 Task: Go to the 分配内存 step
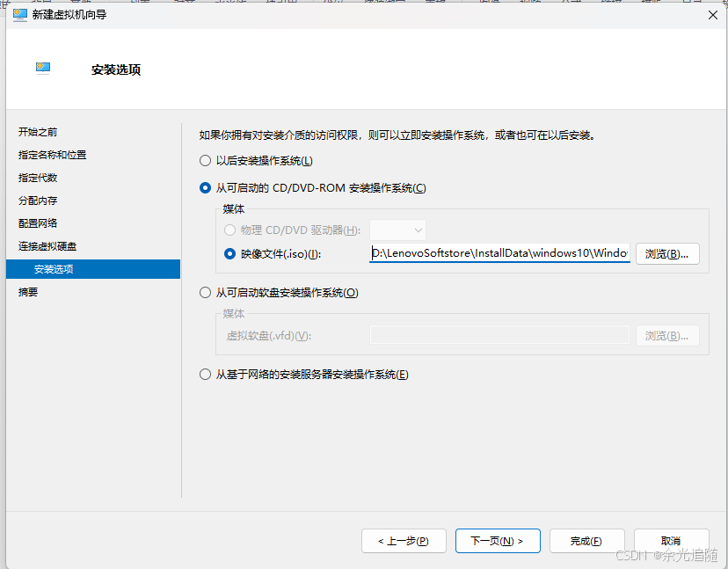(37, 201)
